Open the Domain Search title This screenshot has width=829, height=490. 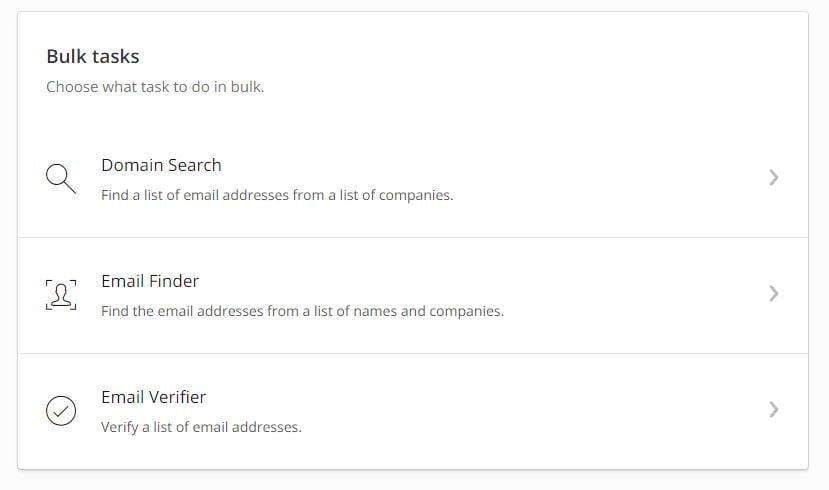[x=161, y=165]
